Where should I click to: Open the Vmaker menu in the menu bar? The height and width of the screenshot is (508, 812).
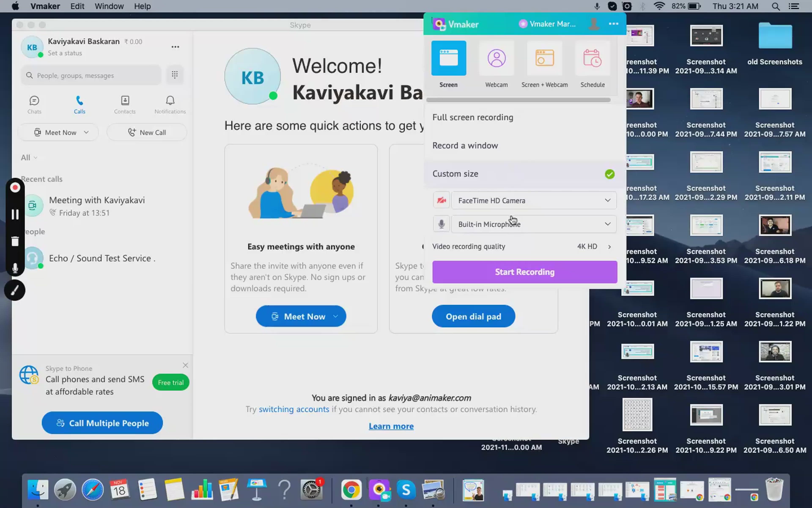[x=45, y=6]
